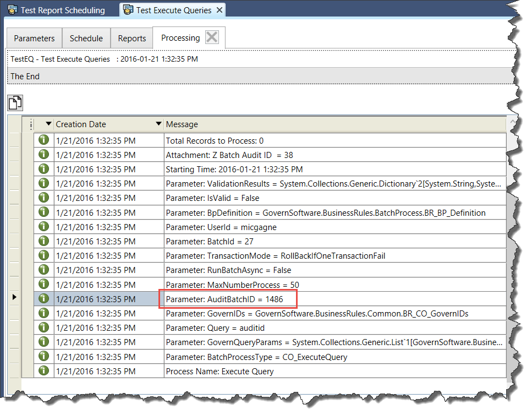Click info icon on Query = auditid row

pyautogui.click(x=44, y=328)
